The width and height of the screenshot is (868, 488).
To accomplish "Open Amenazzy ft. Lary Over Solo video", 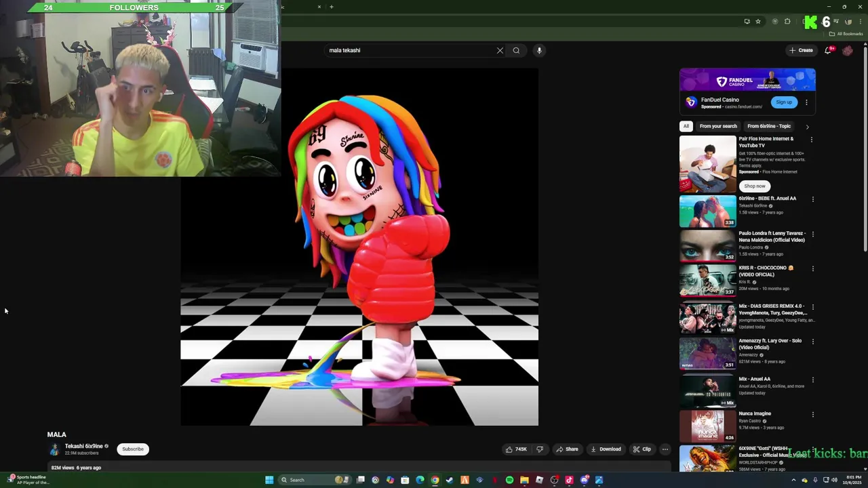I will coord(770,344).
